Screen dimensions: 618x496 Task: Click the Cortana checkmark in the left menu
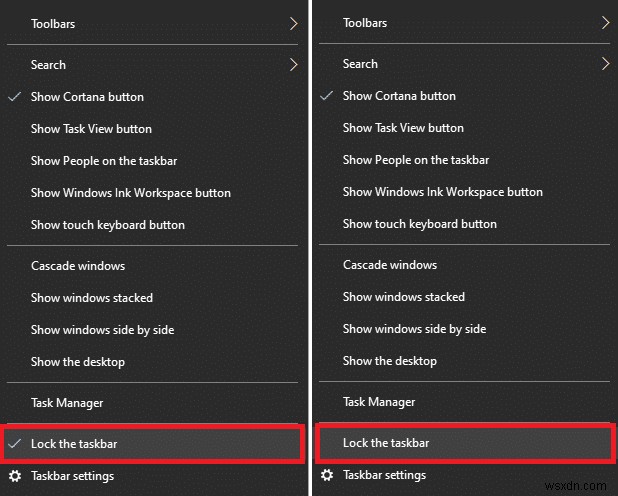[x=14, y=97]
